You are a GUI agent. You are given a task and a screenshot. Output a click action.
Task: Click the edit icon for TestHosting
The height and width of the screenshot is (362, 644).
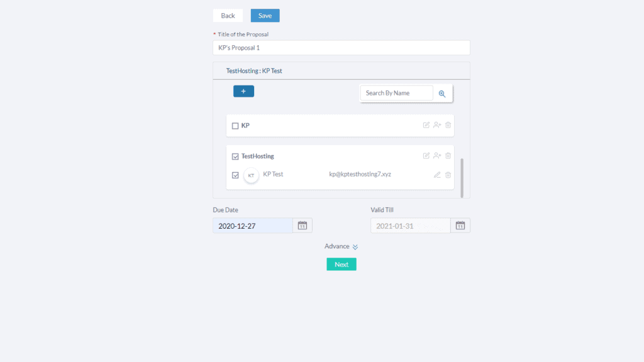426,155
